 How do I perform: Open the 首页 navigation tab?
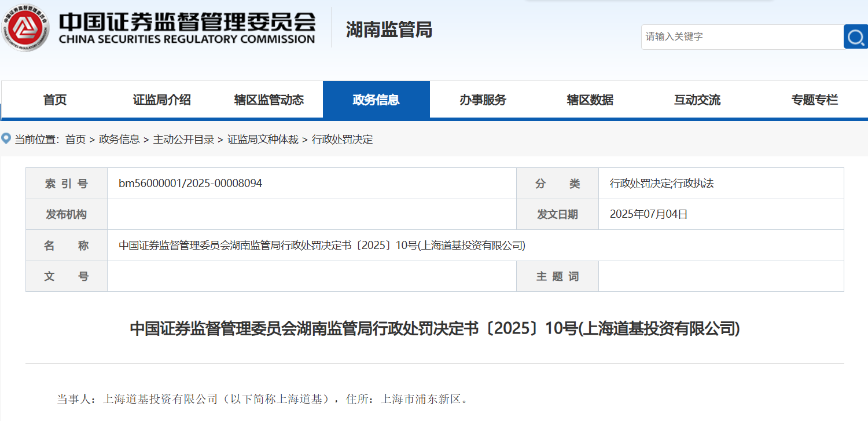coord(55,100)
